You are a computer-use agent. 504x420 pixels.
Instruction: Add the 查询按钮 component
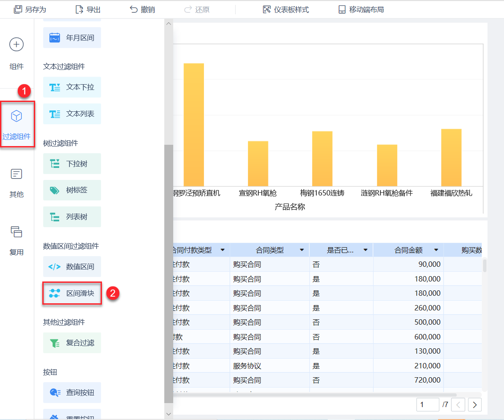[72, 392]
